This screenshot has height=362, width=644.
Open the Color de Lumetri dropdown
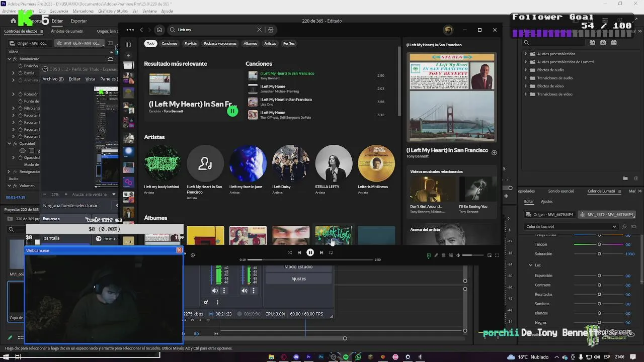pos(571,227)
